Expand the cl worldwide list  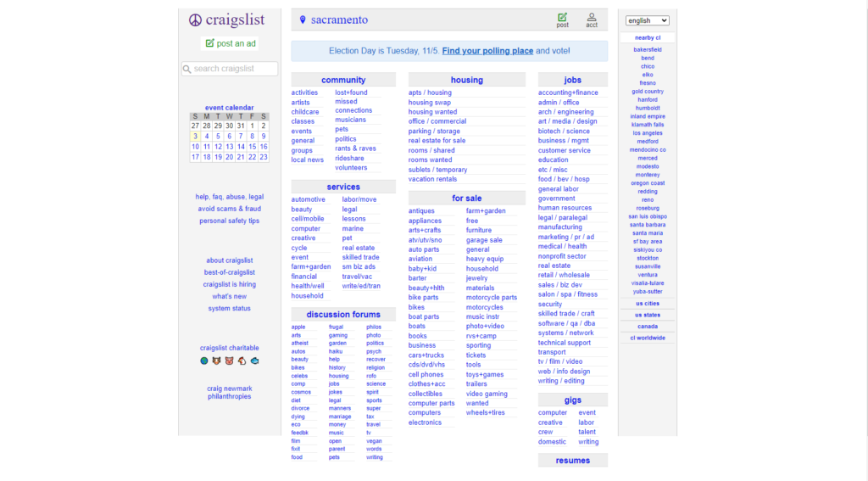[x=647, y=338]
